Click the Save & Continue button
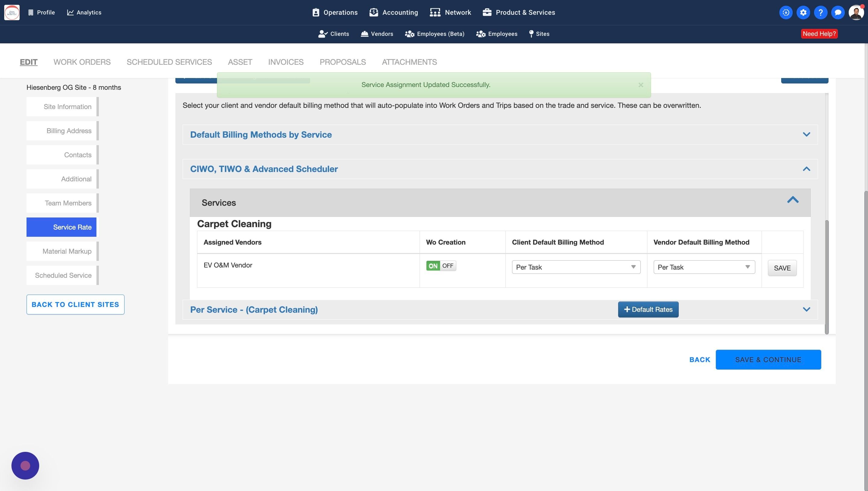Viewport: 868px width, 491px height. (x=768, y=359)
